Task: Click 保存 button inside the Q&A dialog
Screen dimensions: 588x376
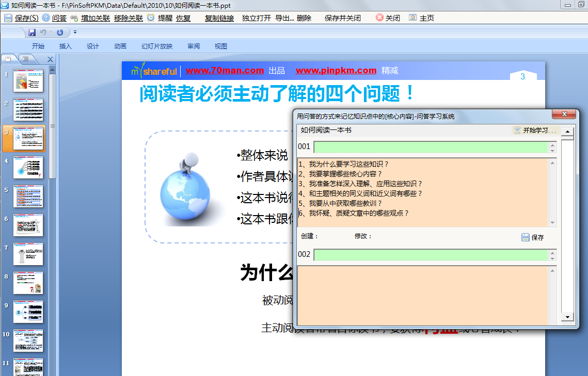Action: click(x=532, y=237)
